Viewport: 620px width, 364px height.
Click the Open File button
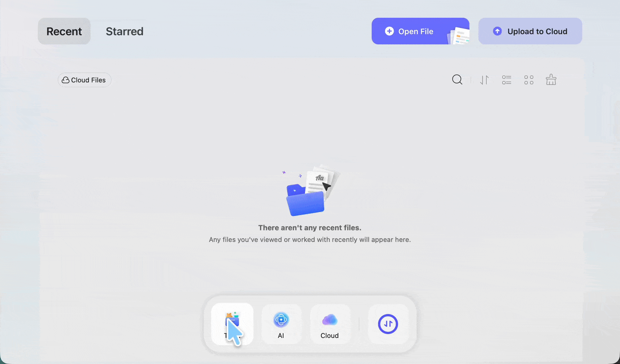[x=420, y=31]
